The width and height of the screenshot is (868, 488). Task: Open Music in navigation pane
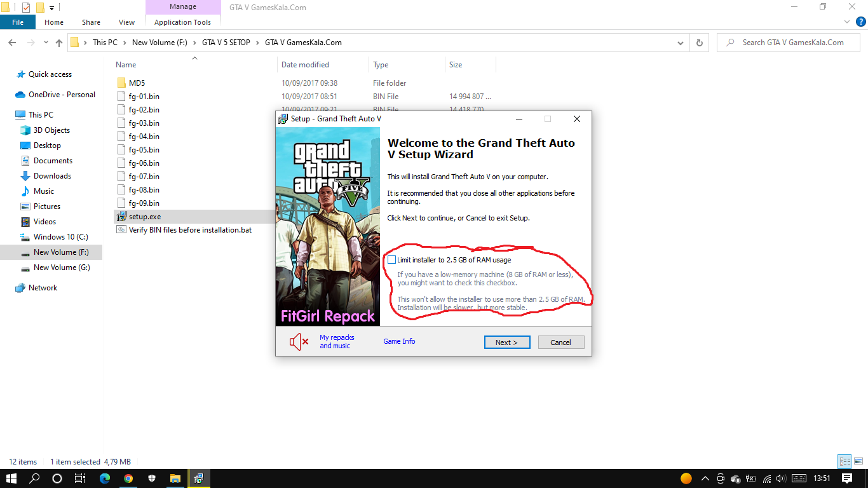44,191
